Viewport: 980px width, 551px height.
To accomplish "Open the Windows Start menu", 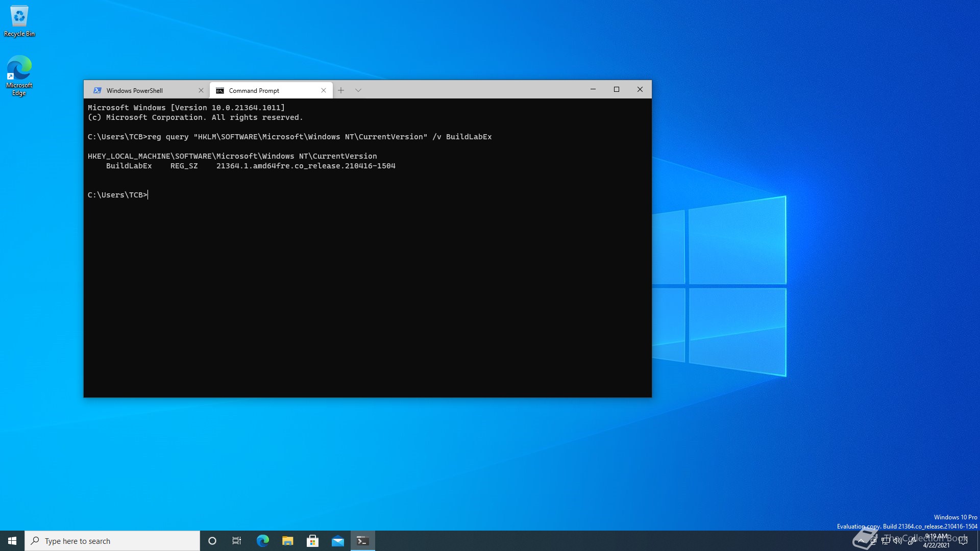I will (x=12, y=541).
